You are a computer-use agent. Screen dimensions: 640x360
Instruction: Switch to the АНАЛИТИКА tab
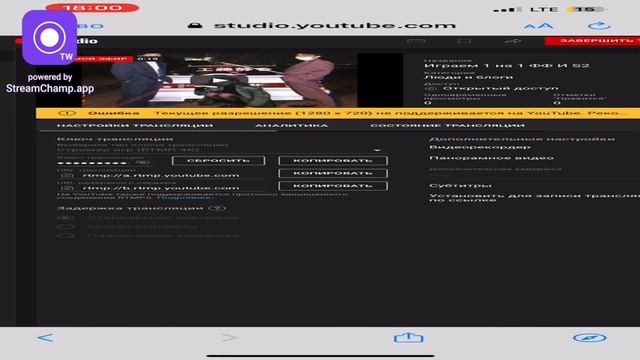point(291,125)
